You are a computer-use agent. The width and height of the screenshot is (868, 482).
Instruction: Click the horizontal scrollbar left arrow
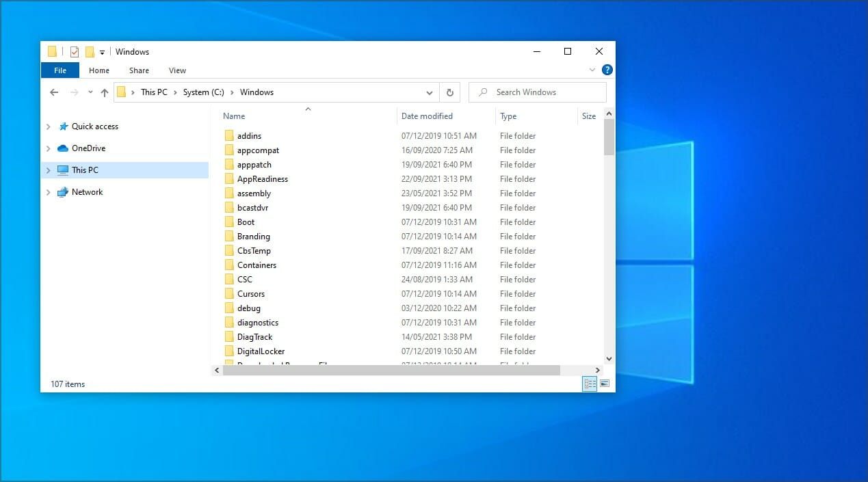[x=217, y=370]
